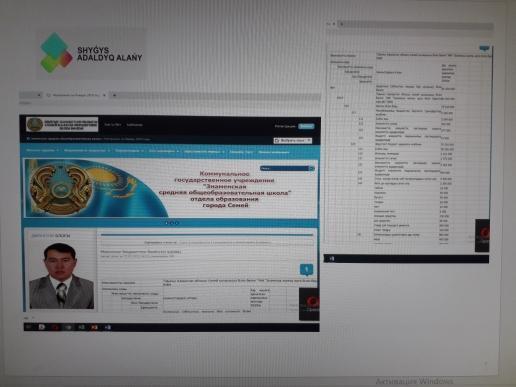Image resolution: width=516 pixels, height=387 pixels.
Task: Open the Регистрация link in the header
Action: [285, 126]
